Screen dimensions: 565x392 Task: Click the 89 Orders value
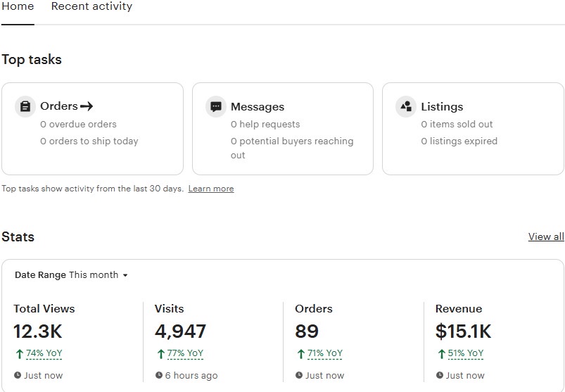tap(307, 331)
